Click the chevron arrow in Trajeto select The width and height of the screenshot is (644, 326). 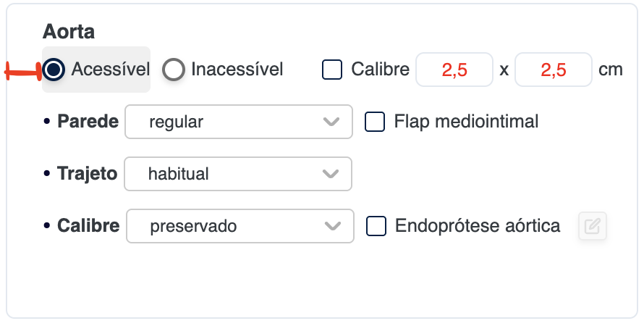(x=331, y=174)
